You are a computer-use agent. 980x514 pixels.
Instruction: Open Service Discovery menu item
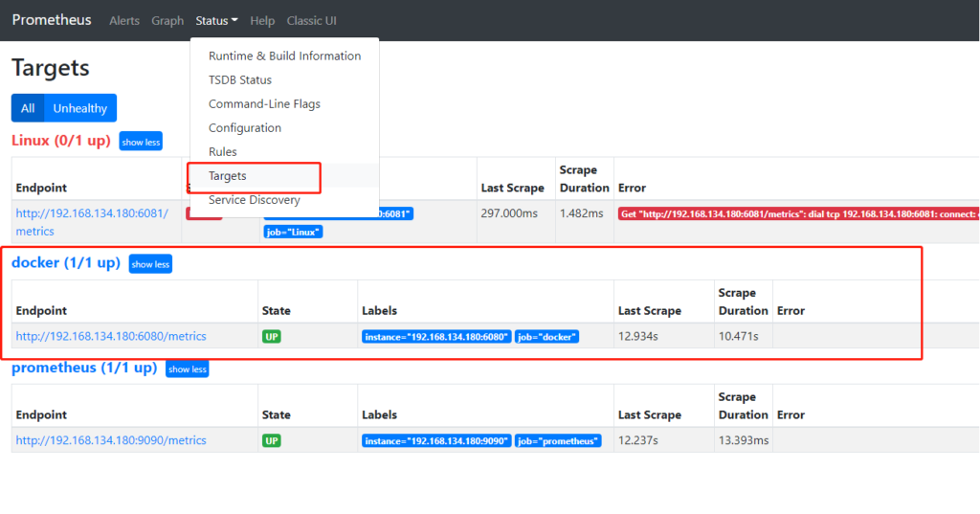click(284, 200)
